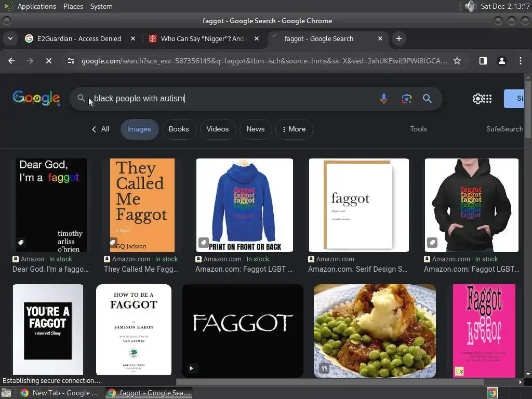
Task: Open the They Called Me orange book thumbnail
Action: [x=142, y=205]
